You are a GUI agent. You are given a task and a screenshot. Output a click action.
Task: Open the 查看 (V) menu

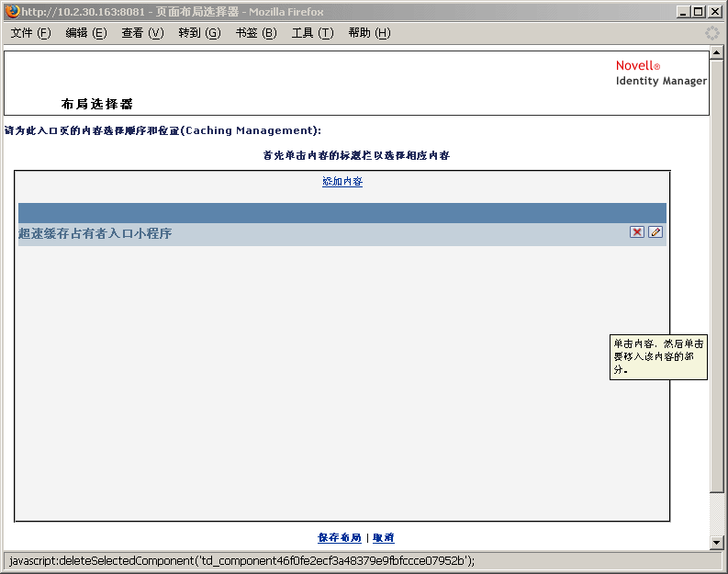pos(142,33)
